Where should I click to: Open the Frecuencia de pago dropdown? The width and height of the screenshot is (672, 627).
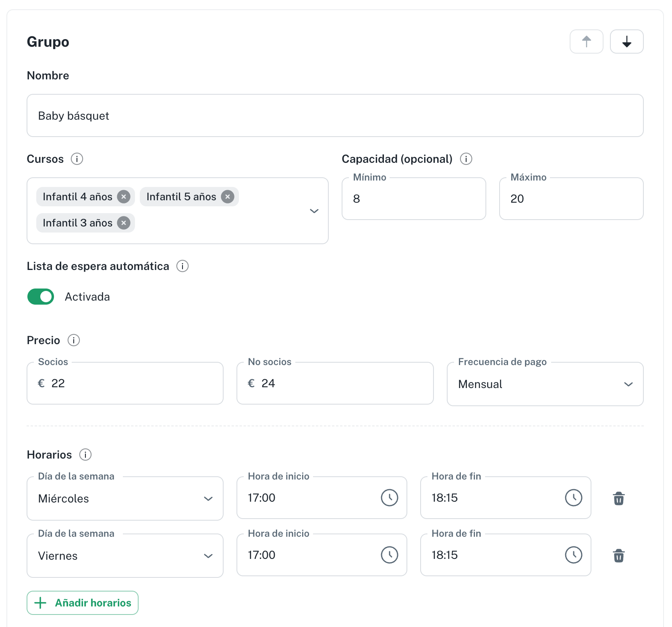pyautogui.click(x=545, y=384)
